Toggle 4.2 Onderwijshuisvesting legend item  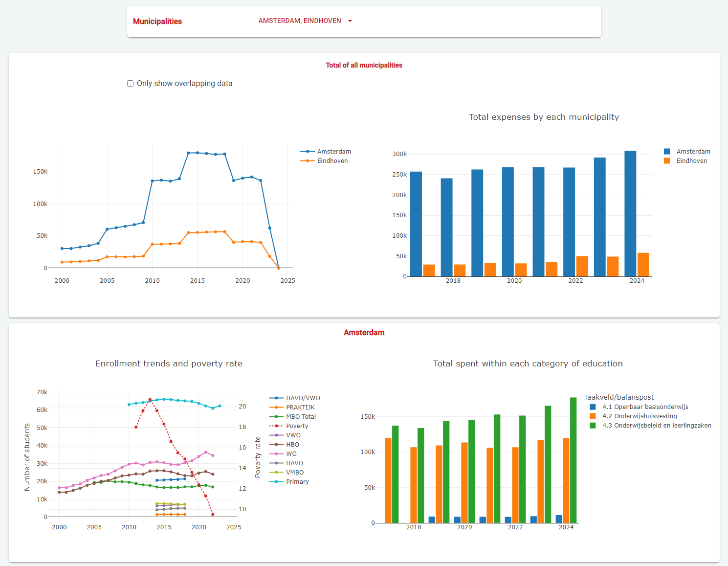point(639,416)
